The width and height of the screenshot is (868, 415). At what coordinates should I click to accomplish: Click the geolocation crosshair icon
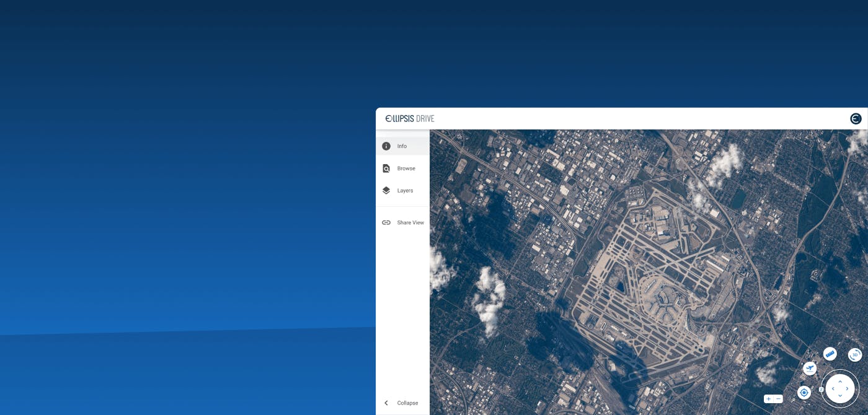tap(804, 392)
